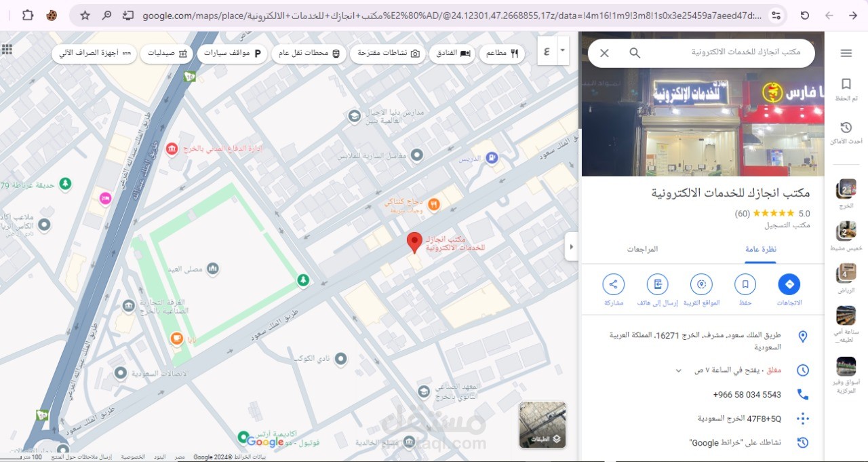Click the address location pin icon
The width and height of the screenshot is (868, 462).
[803, 336]
